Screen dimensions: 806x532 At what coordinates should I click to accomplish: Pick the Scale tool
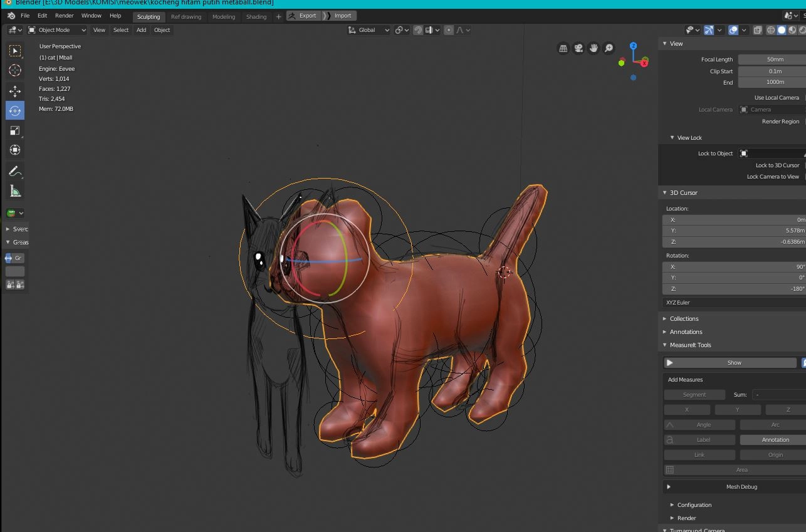coord(15,130)
